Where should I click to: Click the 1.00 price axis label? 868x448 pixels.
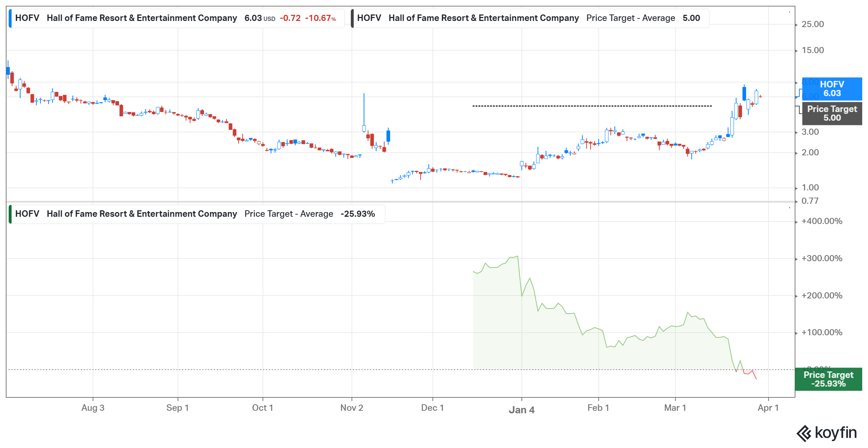(x=810, y=188)
